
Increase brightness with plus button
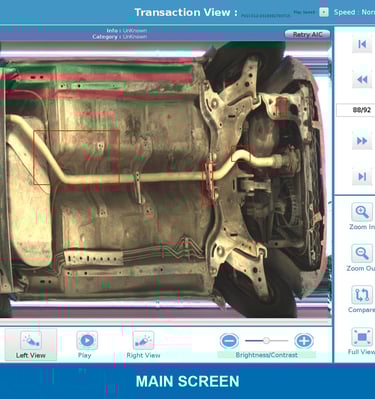(x=304, y=341)
